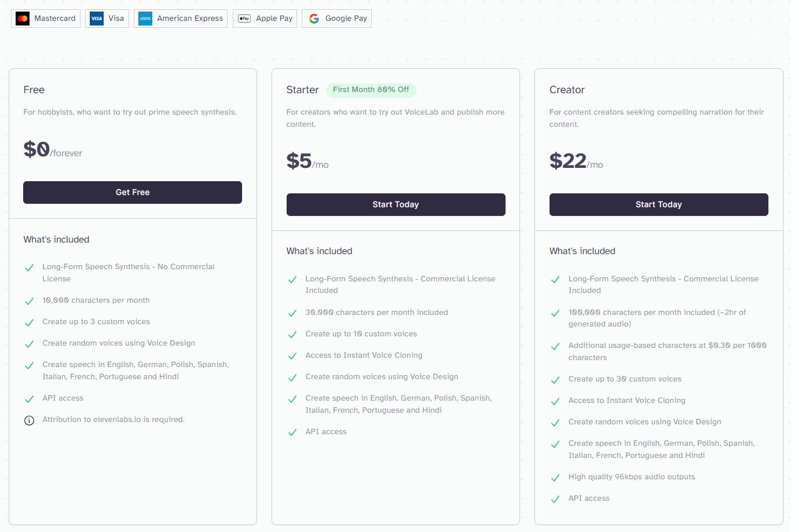Click the Visa logo icon
Screen dimensions: 791x532
(97, 19)
